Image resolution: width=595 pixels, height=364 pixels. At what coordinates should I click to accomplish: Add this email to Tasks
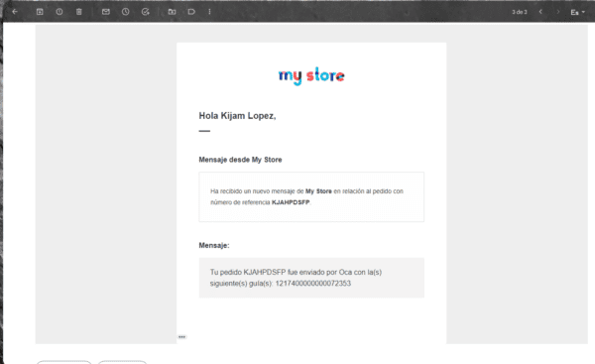pyautogui.click(x=146, y=12)
